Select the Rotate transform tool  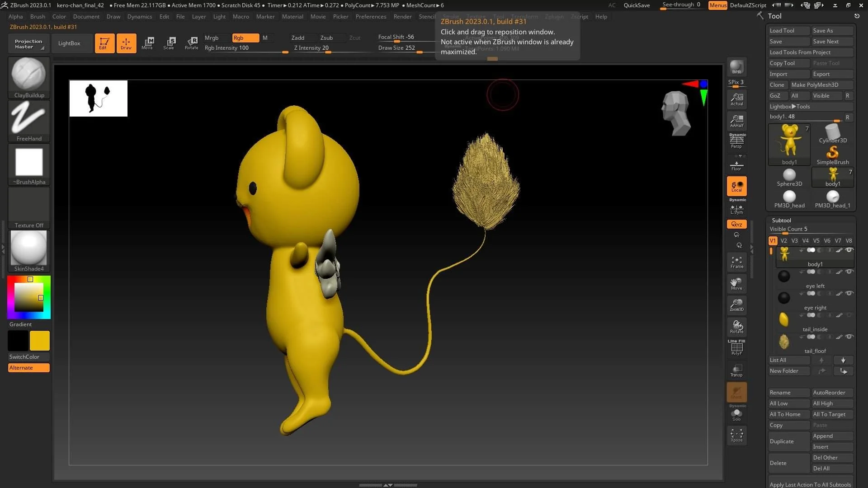pos(192,43)
